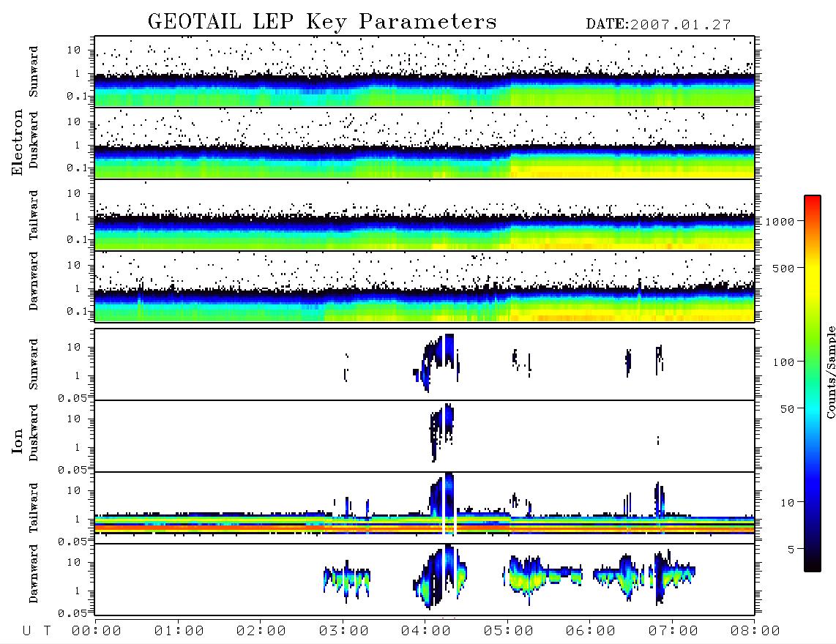Click inside the Electron Dawnward spectrogram panel
Image resolution: width=836 pixels, height=644 pixels.
coord(425,287)
